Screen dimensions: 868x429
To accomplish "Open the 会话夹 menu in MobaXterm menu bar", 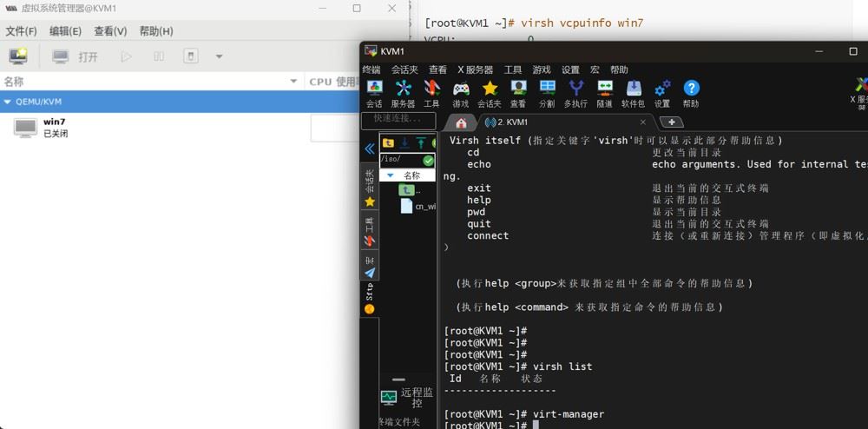I will pyautogui.click(x=404, y=70).
